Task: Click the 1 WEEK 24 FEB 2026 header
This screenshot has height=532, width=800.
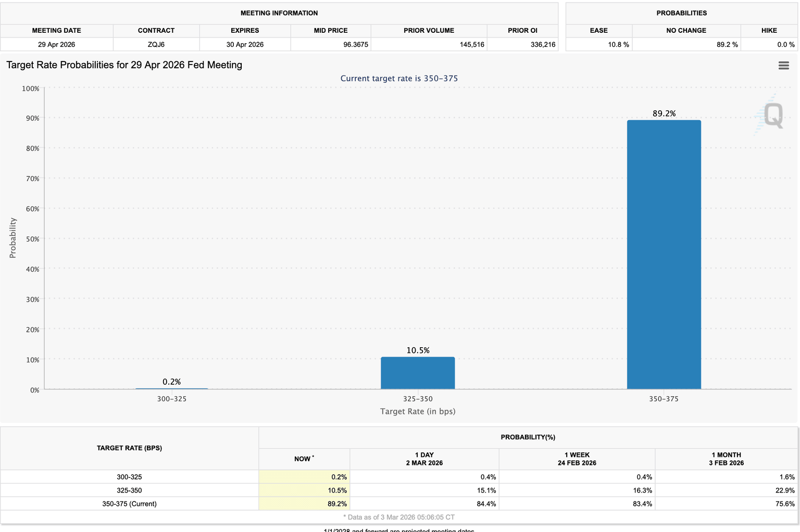Action: tap(577, 459)
